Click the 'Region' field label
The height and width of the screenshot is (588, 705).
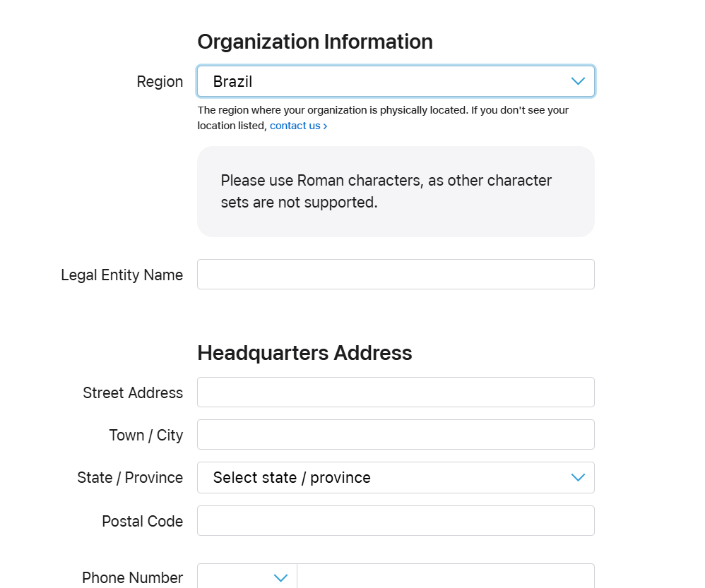(x=160, y=82)
